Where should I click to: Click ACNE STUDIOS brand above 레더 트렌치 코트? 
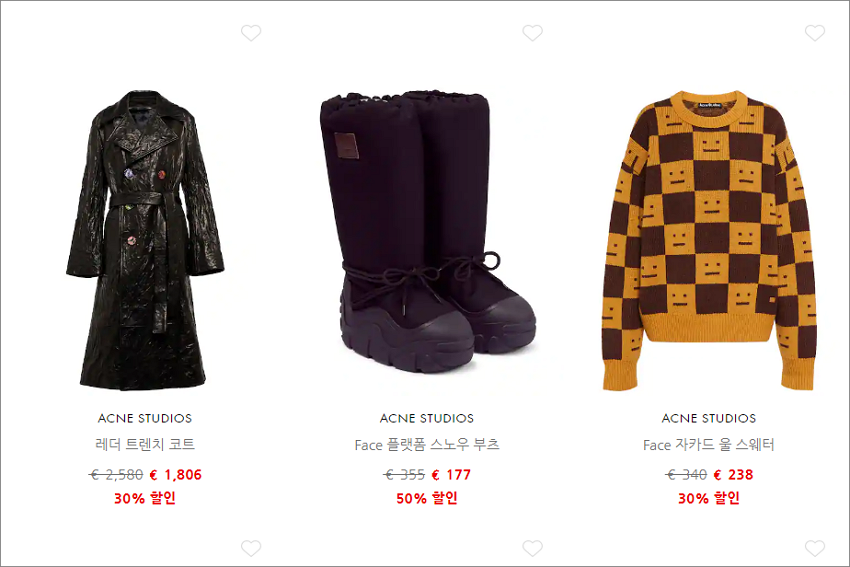click(145, 418)
